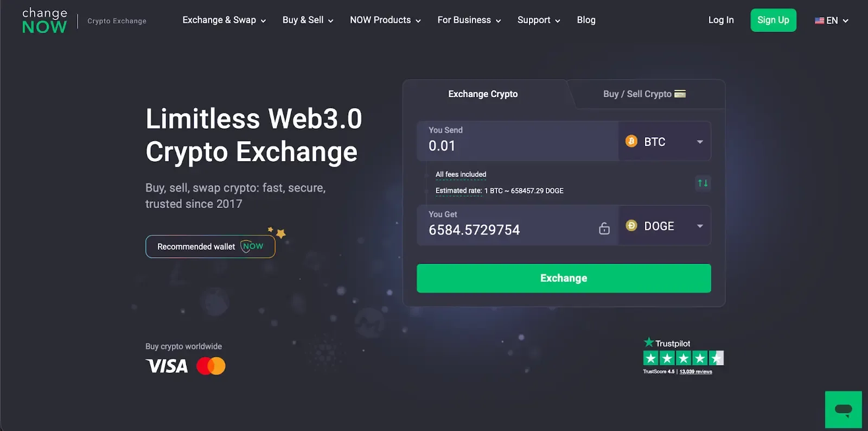
Task: Switch to the Exchange Crypto tab
Action: point(482,93)
